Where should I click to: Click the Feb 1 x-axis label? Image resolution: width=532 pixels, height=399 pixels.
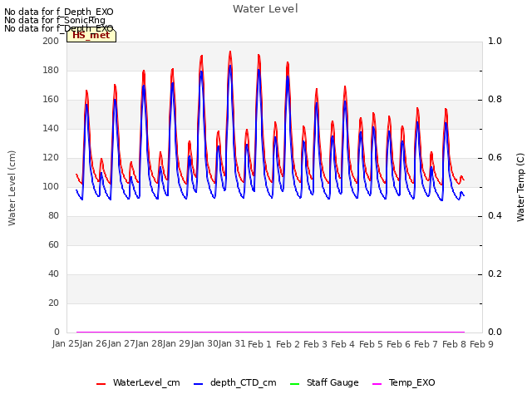pos(260,344)
